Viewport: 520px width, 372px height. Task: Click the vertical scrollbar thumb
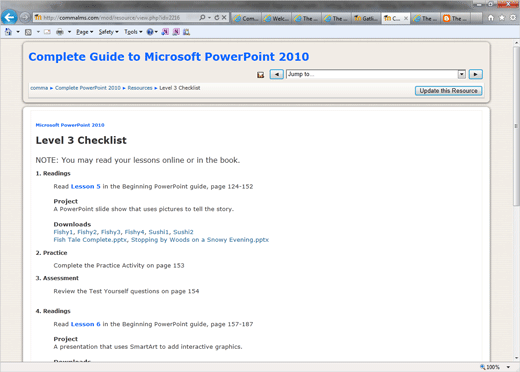tap(516, 126)
